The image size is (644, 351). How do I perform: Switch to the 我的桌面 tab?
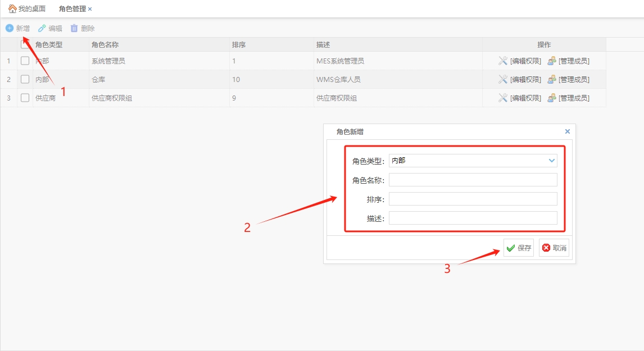(31, 9)
